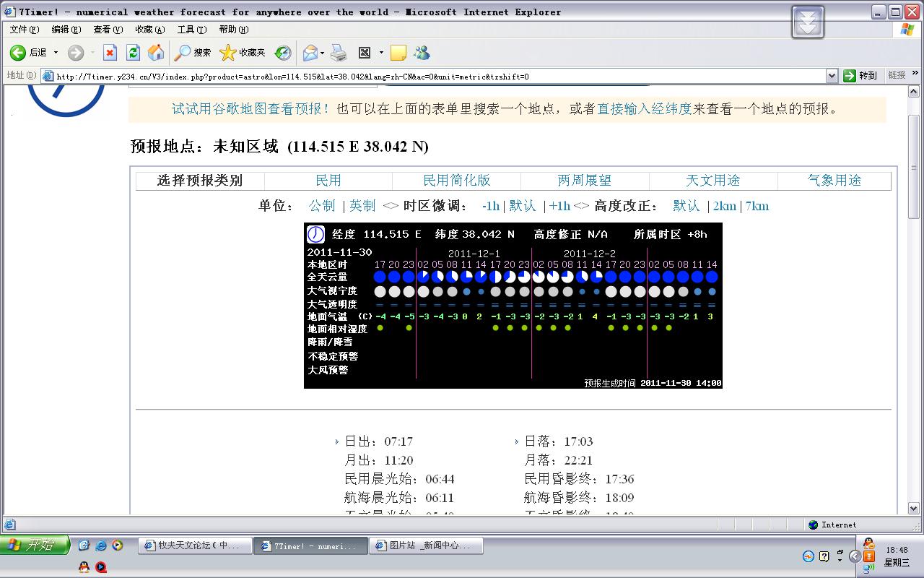924x578 pixels.
Task: Click the Show Desktop quick-launch icon
Action: click(84, 545)
